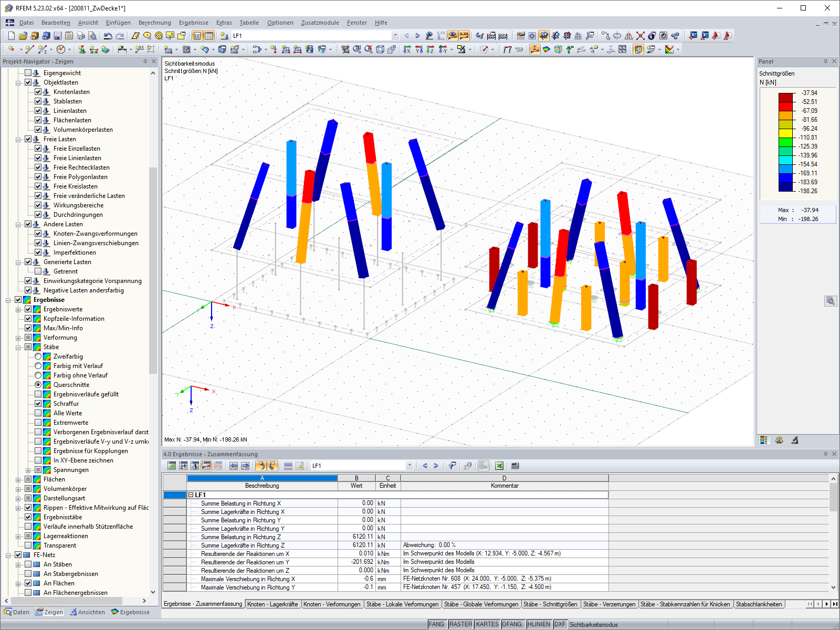Click the orange legend color swatch
Image resolution: width=840 pixels, height=630 pixels.
click(785, 115)
